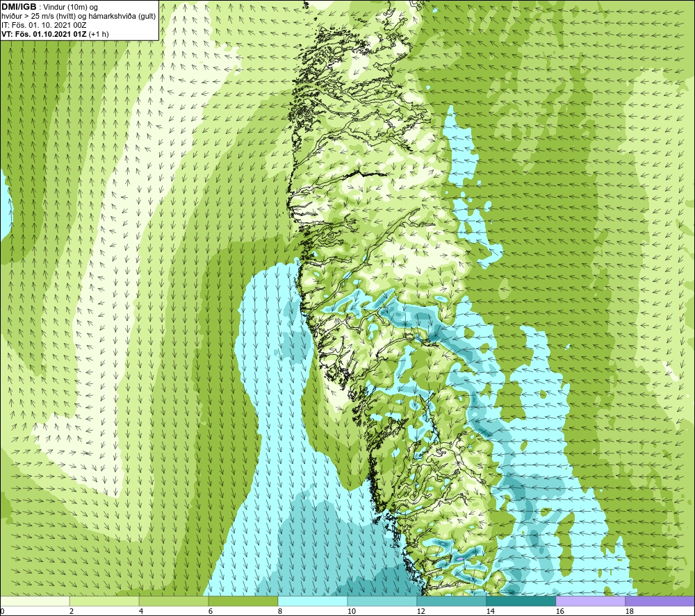Screen dimensions: 695x616
Task: Click the legend label 4
Action: (141, 611)
